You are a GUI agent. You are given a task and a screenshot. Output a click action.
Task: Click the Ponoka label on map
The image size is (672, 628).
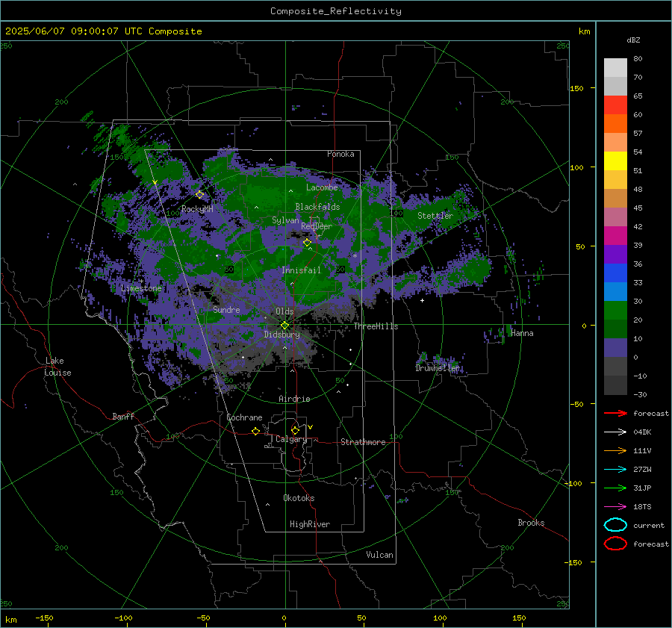[340, 154]
